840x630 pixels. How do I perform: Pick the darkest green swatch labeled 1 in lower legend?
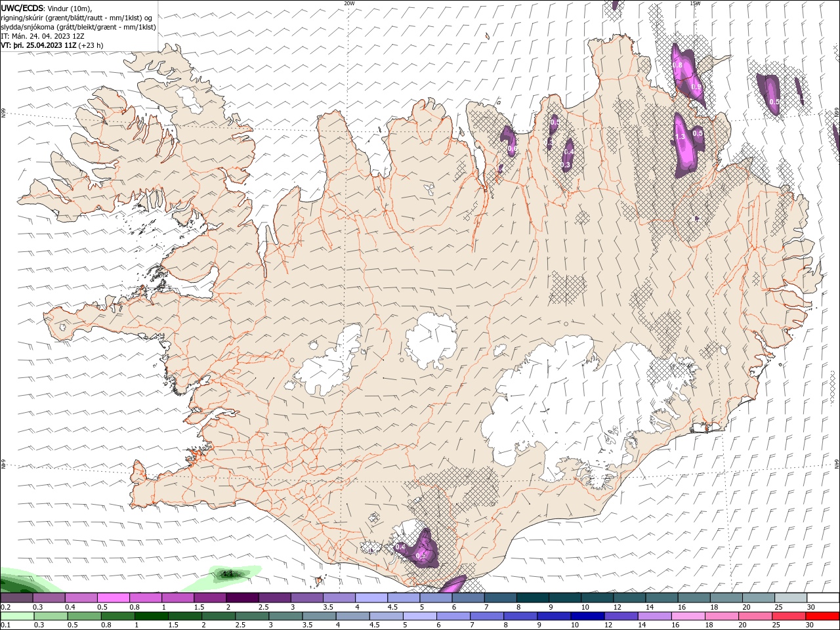tap(152, 616)
